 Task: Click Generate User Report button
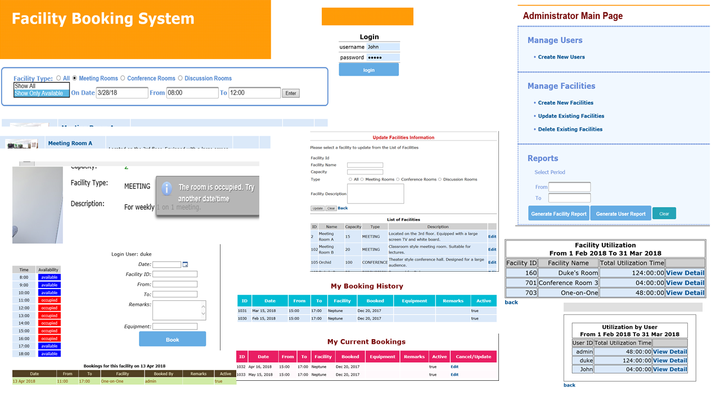(x=620, y=214)
